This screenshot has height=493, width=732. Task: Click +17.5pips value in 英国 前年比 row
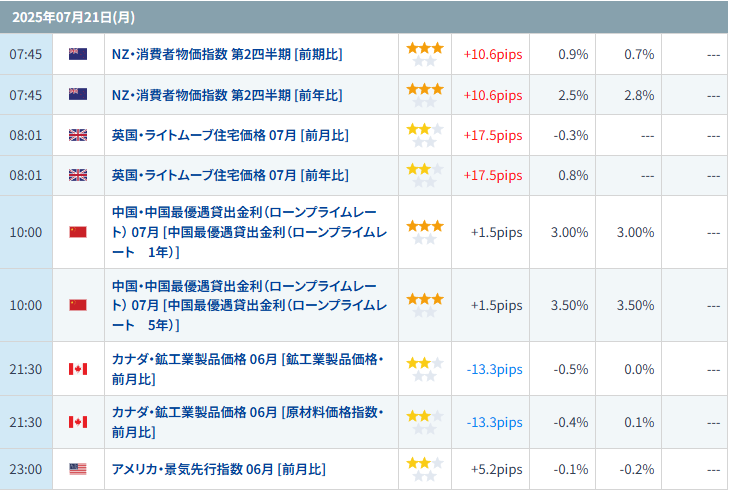click(x=493, y=176)
